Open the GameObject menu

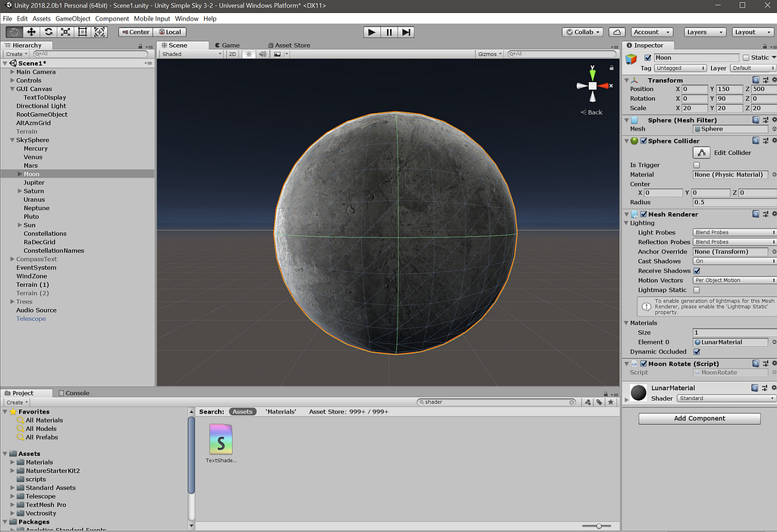click(73, 18)
